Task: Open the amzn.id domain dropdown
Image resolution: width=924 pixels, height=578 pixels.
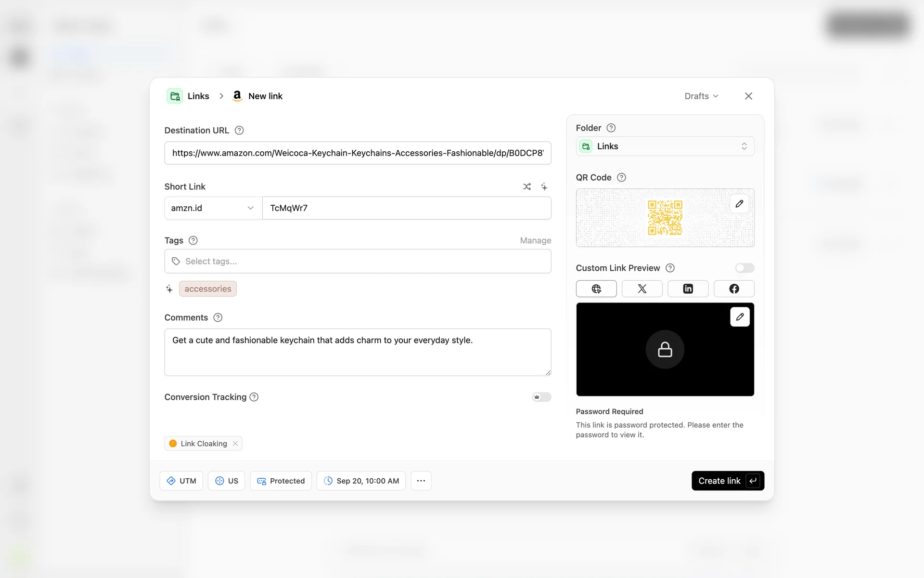Action: pyautogui.click(x=213, y=208)
